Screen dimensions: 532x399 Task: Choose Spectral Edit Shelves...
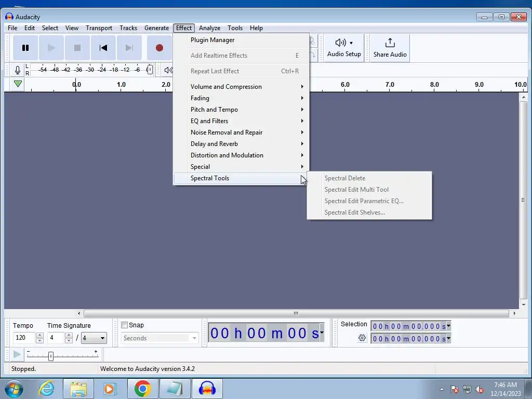[x=369, y=212]
